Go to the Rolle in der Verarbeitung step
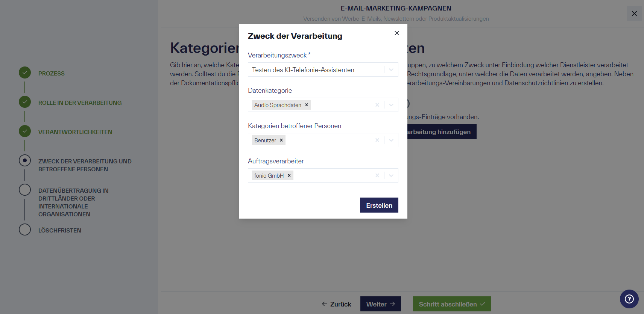This screenshot has width=644, height=314. [80, 102]
